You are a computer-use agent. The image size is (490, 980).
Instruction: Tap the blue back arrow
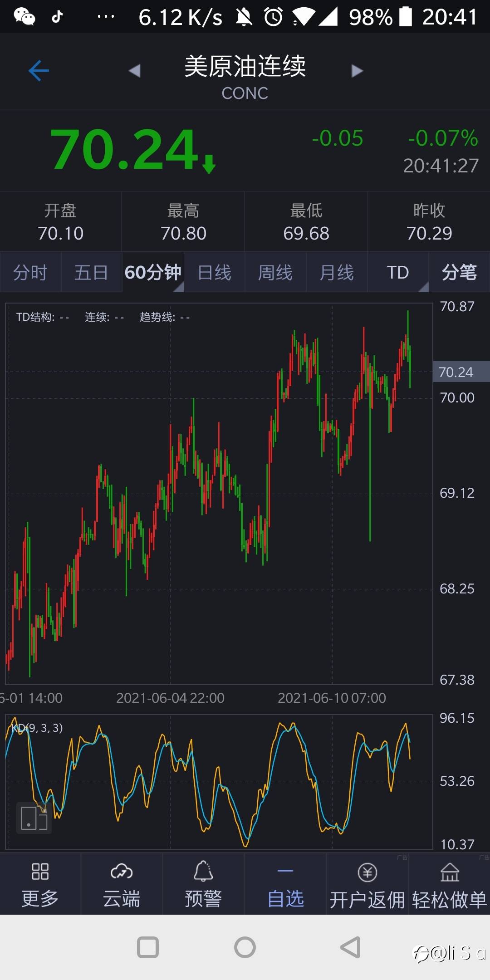[x=39, y=71]
